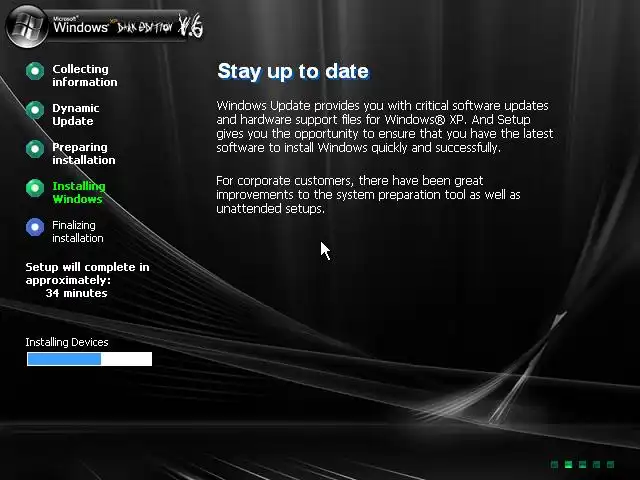Viewport: 640px width, 480px height.
Task: Click the Windows Update description paragraph
Action: coord(385,127)
